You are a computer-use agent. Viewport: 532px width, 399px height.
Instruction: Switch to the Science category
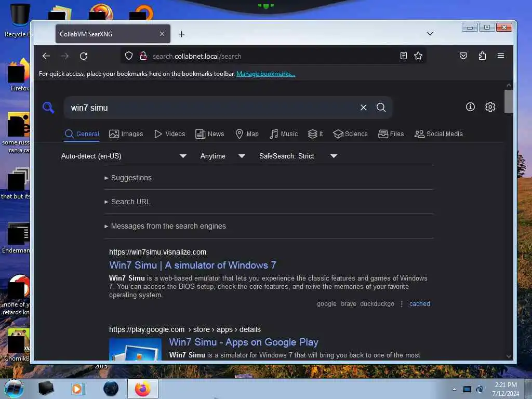(x=350, y=134)
